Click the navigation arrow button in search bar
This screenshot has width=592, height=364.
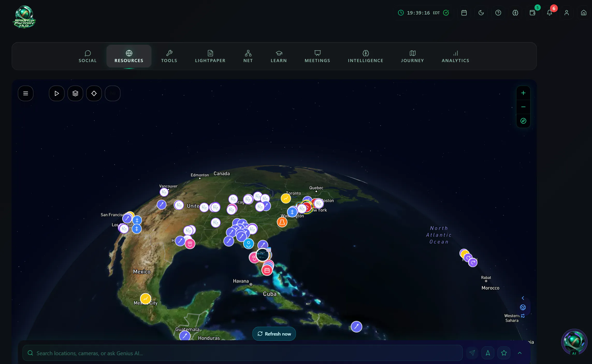tap(488, 353)
